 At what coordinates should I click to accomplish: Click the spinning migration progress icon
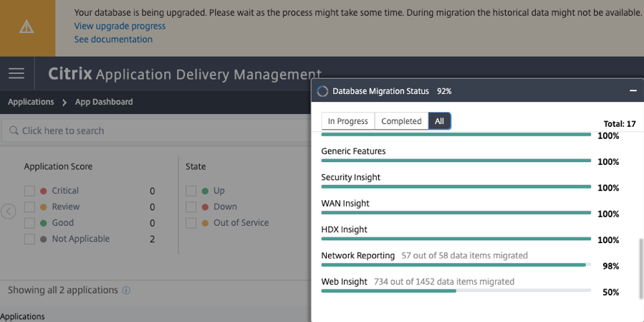[x=323, y=91]
